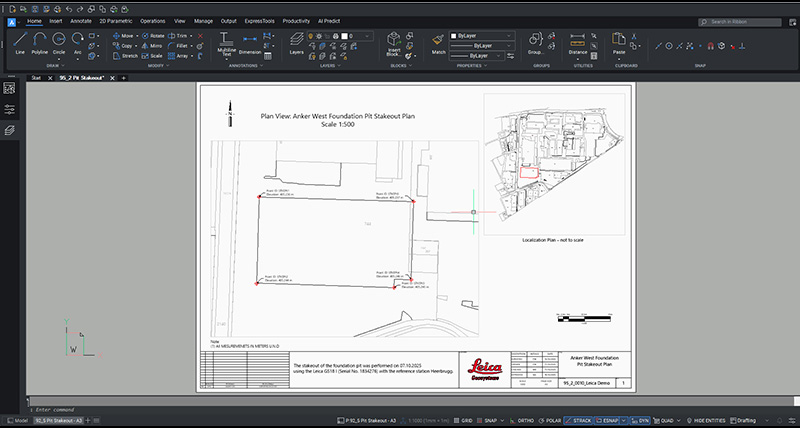Toggle GRID display in status bar
The width and height of the screenshot is (800, 428).
coord(465,422)
